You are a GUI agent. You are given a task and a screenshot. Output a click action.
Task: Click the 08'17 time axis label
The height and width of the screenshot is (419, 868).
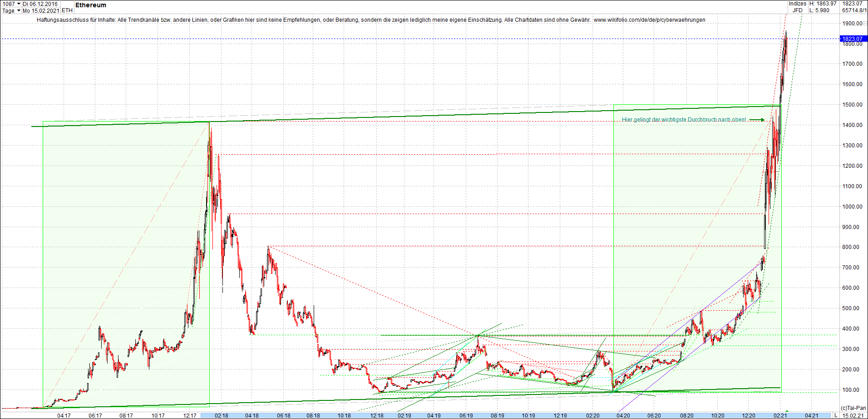pyautogui.click(x=126, y=415)
